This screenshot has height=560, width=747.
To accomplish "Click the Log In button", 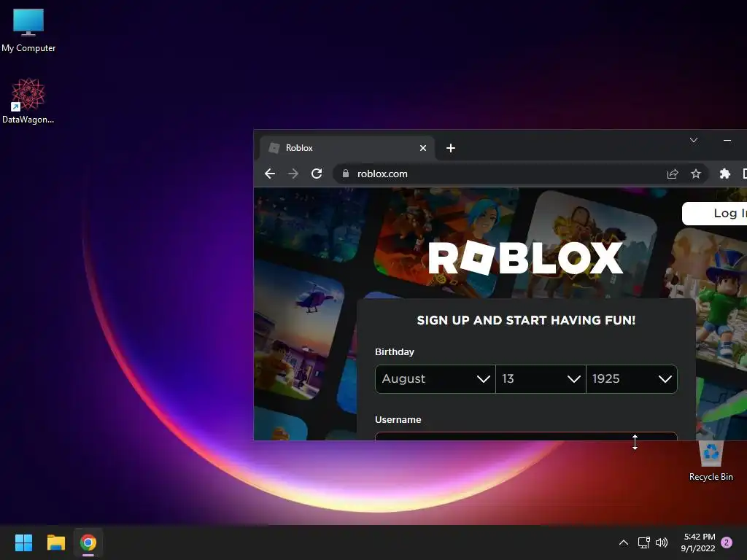I will tap(715, 214).
